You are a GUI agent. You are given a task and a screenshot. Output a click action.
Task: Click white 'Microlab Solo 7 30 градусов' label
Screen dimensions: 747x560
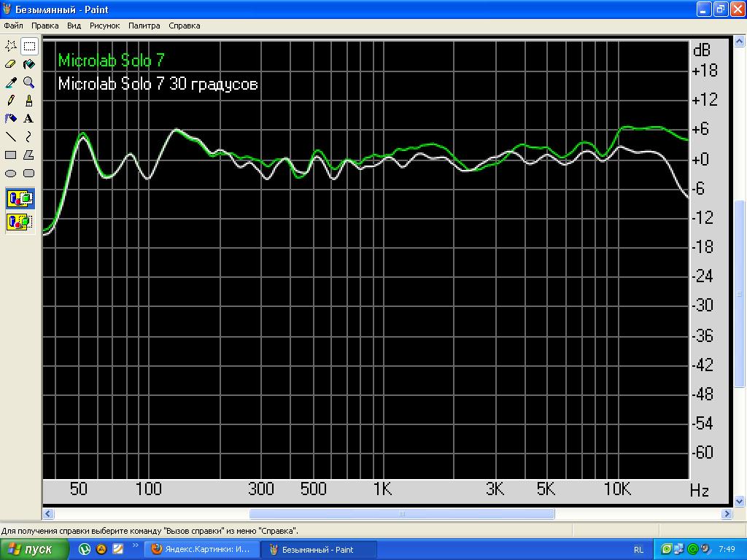coord(158,85)
